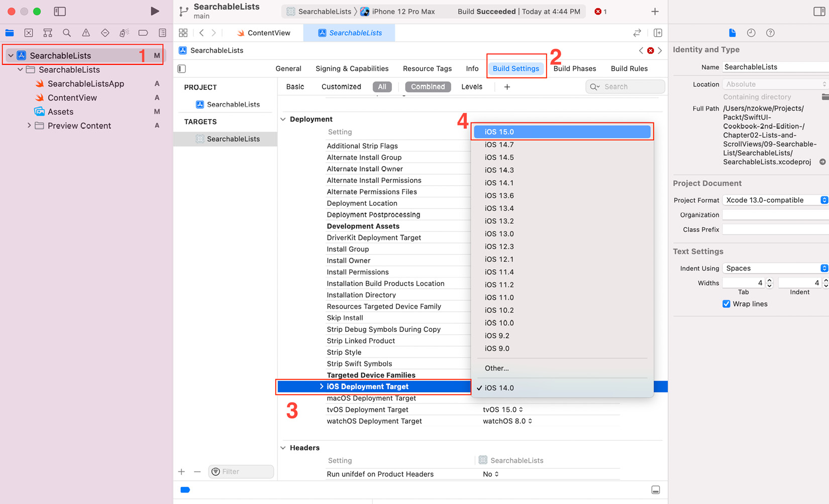
Task: Expand the iOS Deployment Target row
Action: coord(322,387)
